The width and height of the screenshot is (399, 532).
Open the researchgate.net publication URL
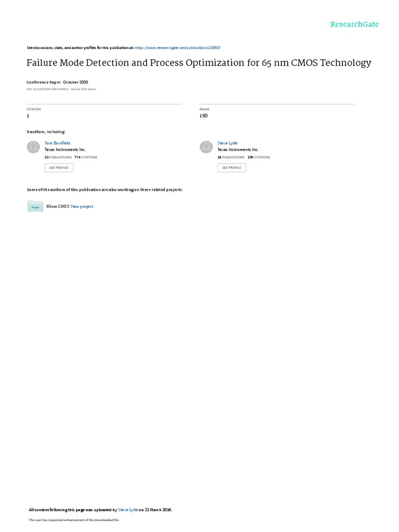click(178, 48)
